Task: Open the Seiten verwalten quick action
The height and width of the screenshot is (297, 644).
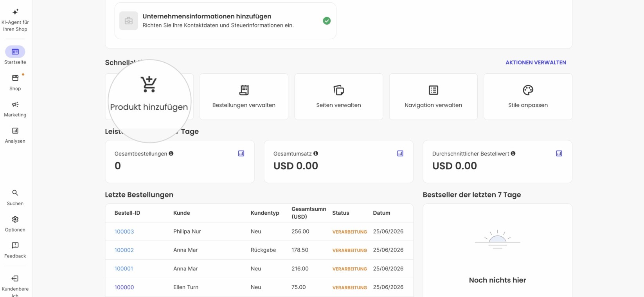Action: [x=338, y=96]
